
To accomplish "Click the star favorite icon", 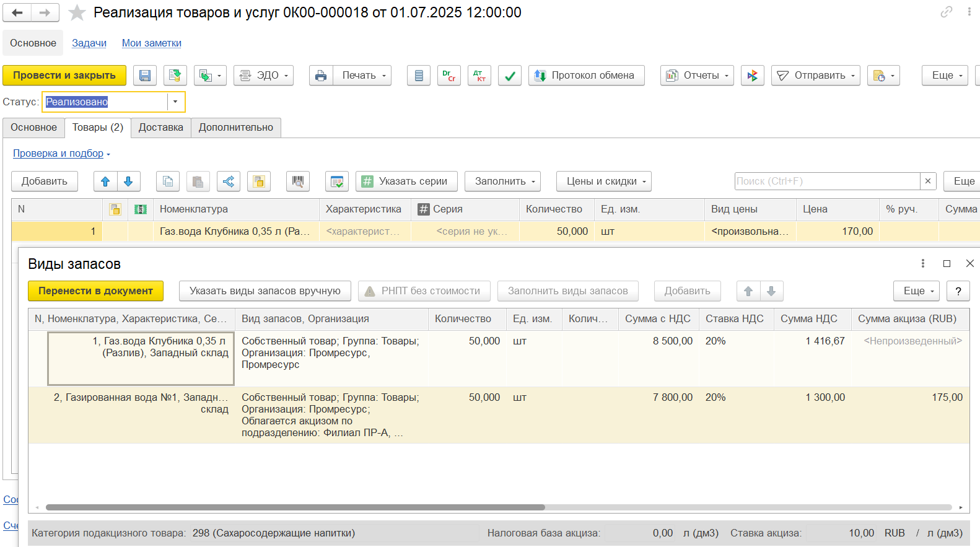I will point(77,12).
